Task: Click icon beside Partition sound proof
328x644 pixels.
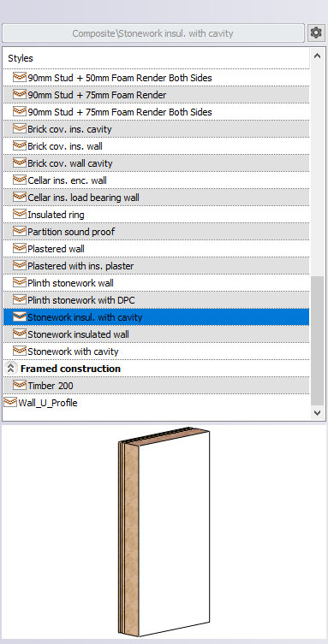Action: pos(20,232)
